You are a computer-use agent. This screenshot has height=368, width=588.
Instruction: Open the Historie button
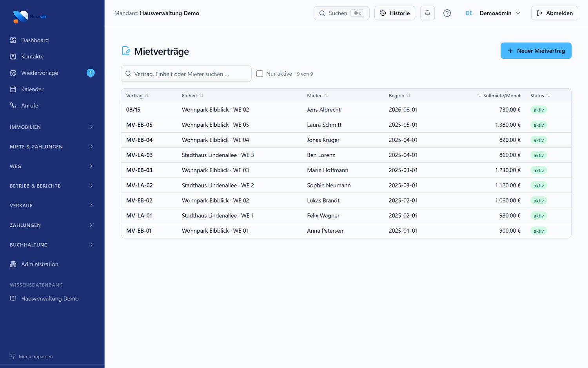coord(395,13)
